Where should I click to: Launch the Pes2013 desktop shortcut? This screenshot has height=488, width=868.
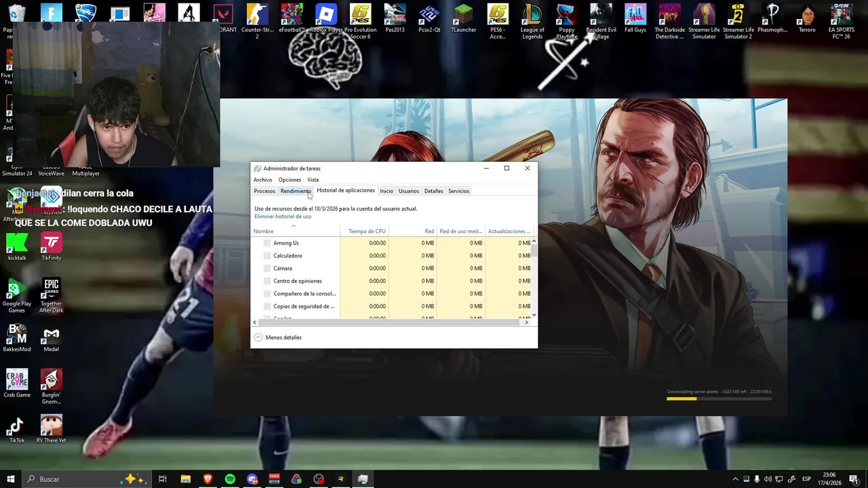[x=395, y=18]
